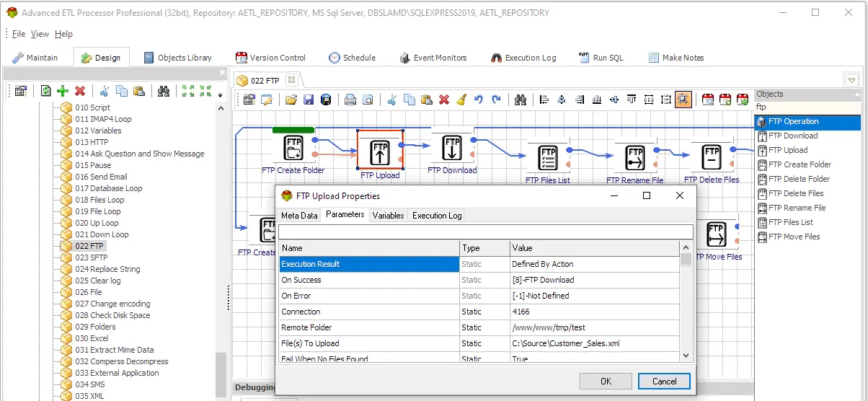Click the OK button
868x401 pixels.
click(x=606, y=381)
